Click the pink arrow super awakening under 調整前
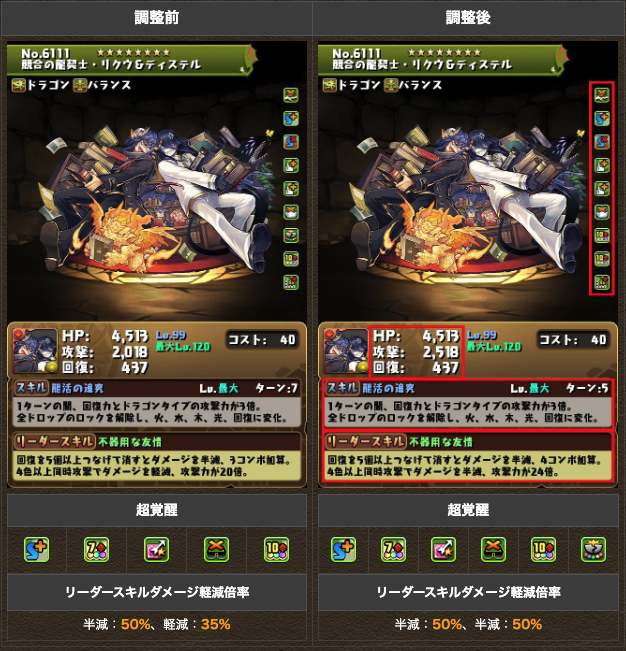 (x=156, y=549)
